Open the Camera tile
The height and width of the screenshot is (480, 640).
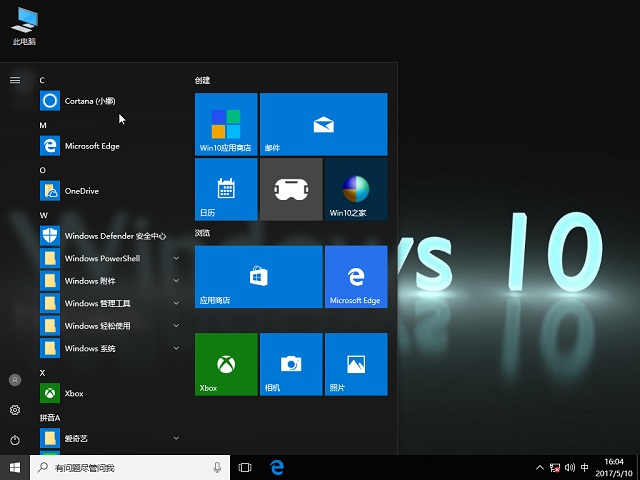coord(291,364)
